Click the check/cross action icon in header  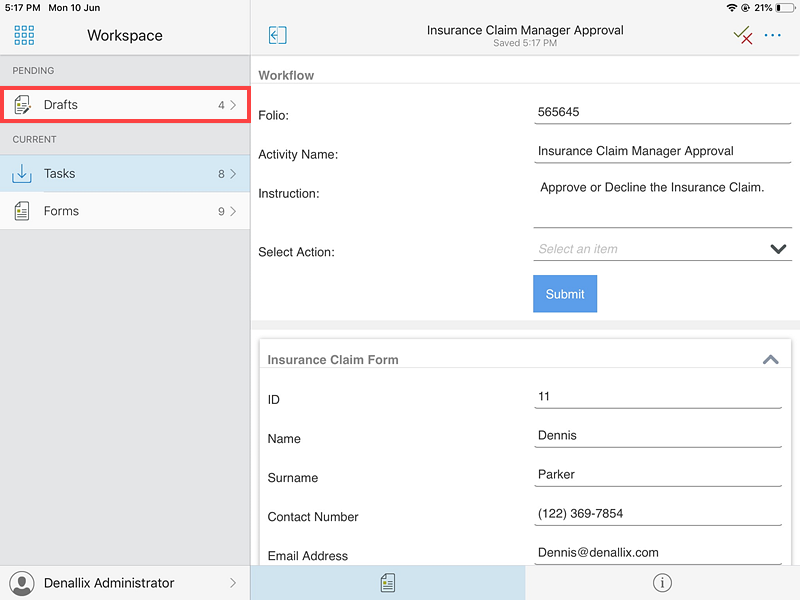[x=742, y=35]
